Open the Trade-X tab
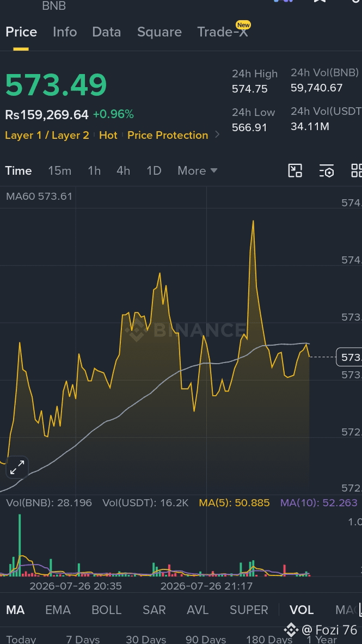This screenshot has height=644, width=362. [x=223, y=31]
